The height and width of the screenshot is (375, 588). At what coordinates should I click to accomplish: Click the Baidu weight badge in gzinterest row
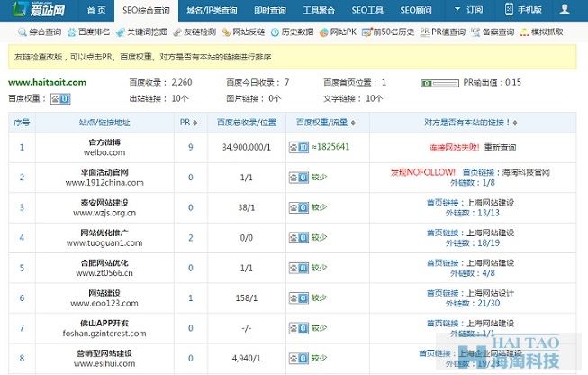pyautogui.click(x=298, y=328)
